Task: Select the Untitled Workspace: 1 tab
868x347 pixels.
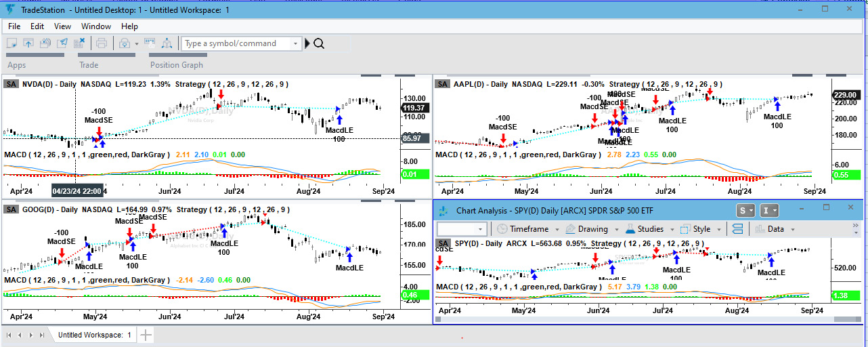Action: (94, 335)
